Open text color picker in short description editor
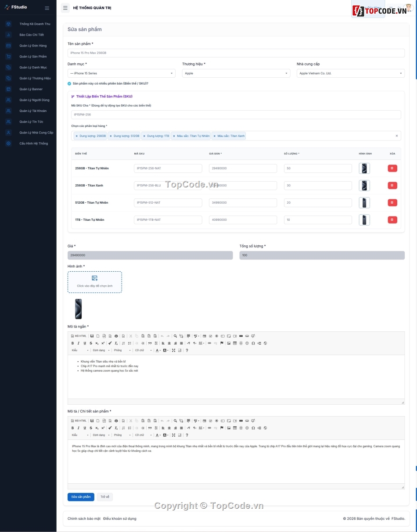 [x=158, y=350]
